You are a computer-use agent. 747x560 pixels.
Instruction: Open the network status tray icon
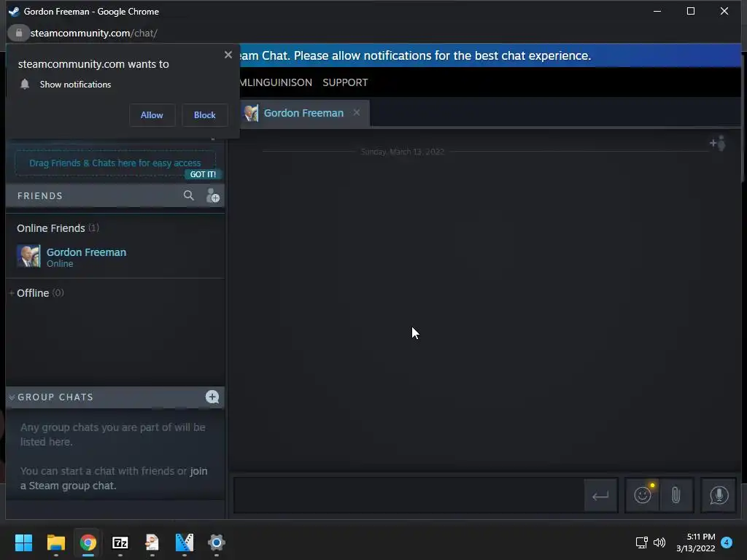click(x=642, y=542)
